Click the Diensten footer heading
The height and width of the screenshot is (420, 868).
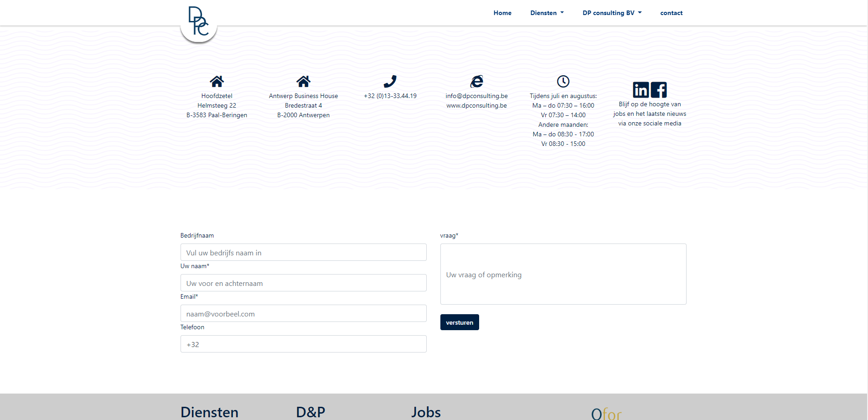[x=209, y=412]
